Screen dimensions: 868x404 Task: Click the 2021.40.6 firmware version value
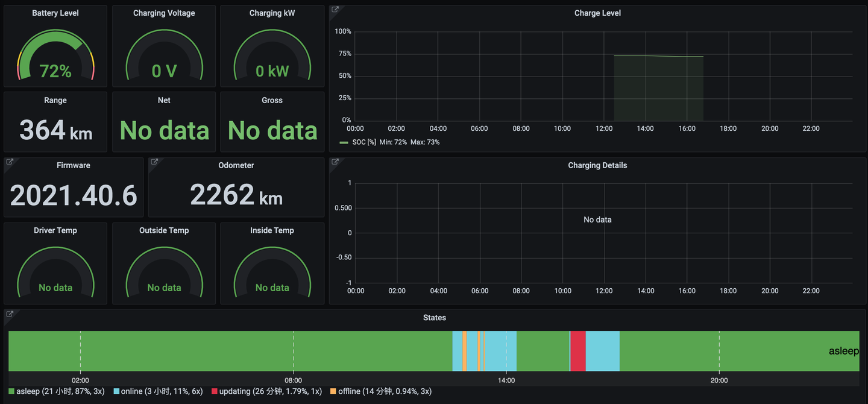point(74,195)
